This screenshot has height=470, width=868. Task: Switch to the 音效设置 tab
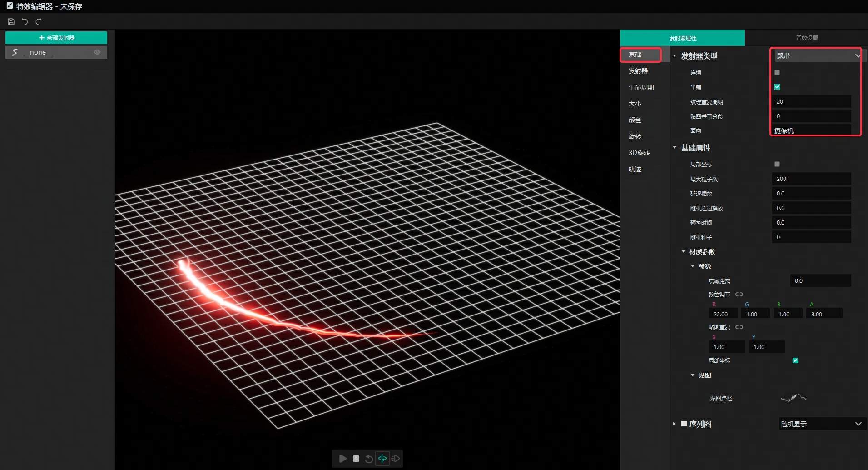807,38
